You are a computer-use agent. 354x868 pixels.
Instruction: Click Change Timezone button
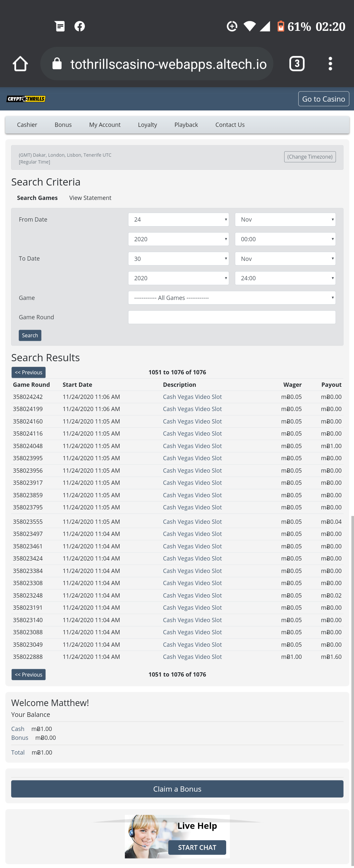[x=309, y=157]
